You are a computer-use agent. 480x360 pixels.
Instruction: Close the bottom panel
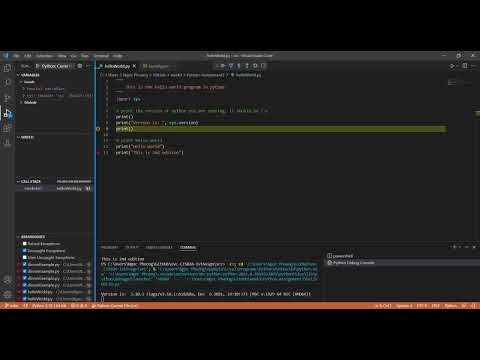tap(474, 247)
